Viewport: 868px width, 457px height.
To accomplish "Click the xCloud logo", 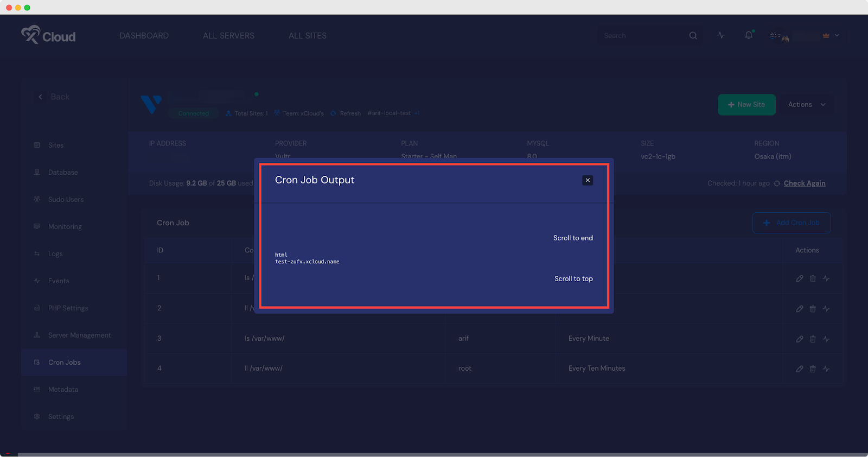I will pyautogui.click(x=48, y=36).
